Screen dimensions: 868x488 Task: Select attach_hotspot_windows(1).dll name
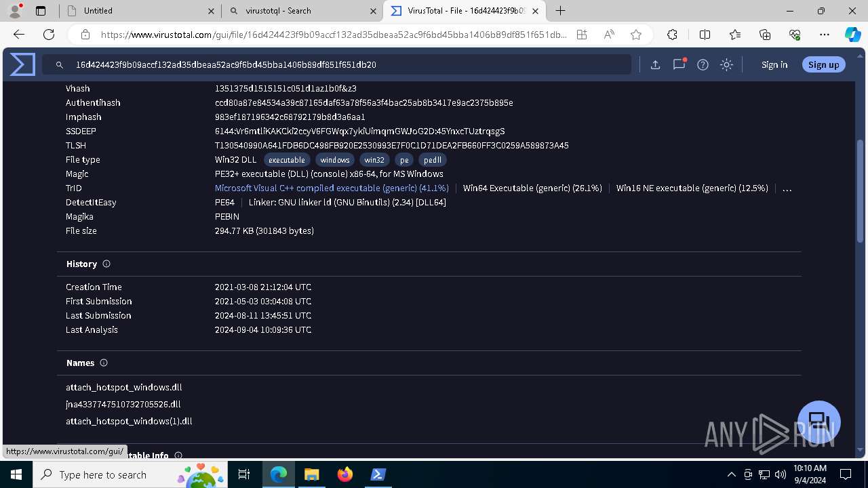(129, 422)
